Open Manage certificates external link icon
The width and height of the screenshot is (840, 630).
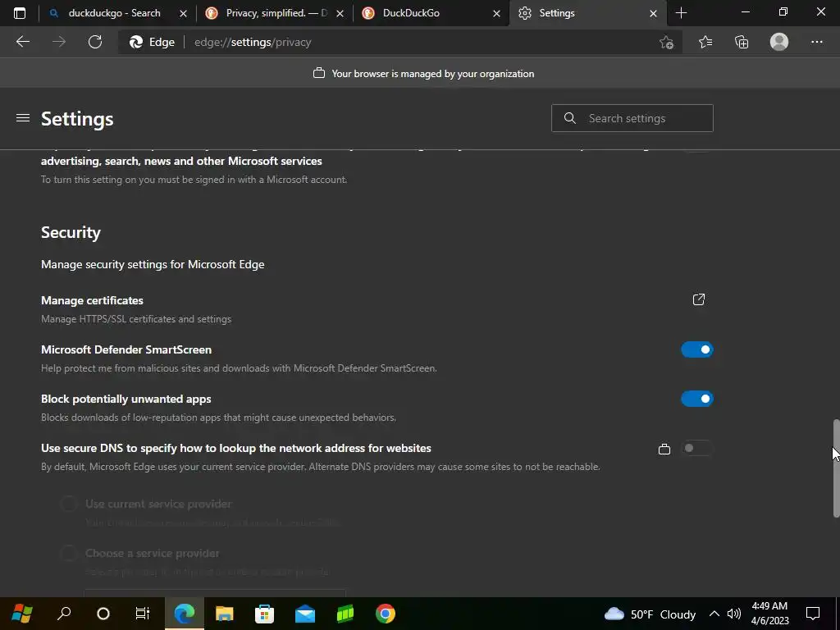[x=699, y=299]
